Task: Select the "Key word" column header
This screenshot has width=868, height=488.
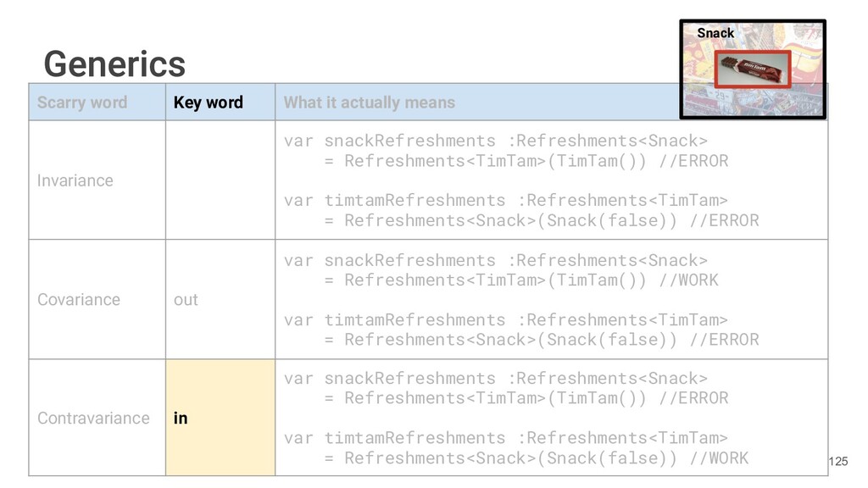Action: pyautogui.click(x=209, y=103)
